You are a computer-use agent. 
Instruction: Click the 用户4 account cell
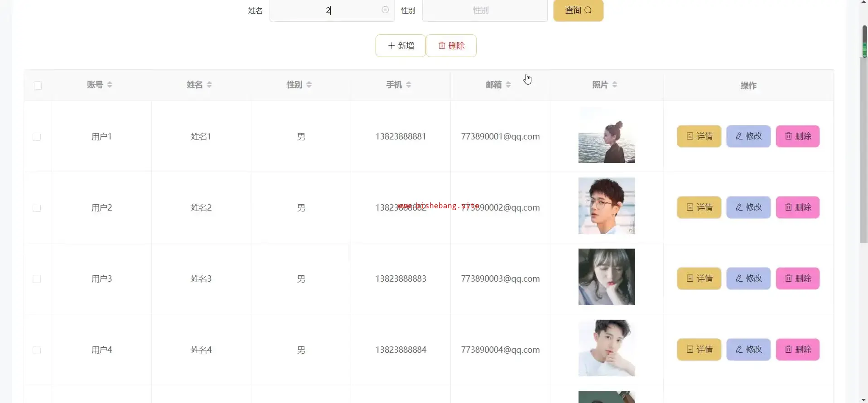(x=101, y=350)
